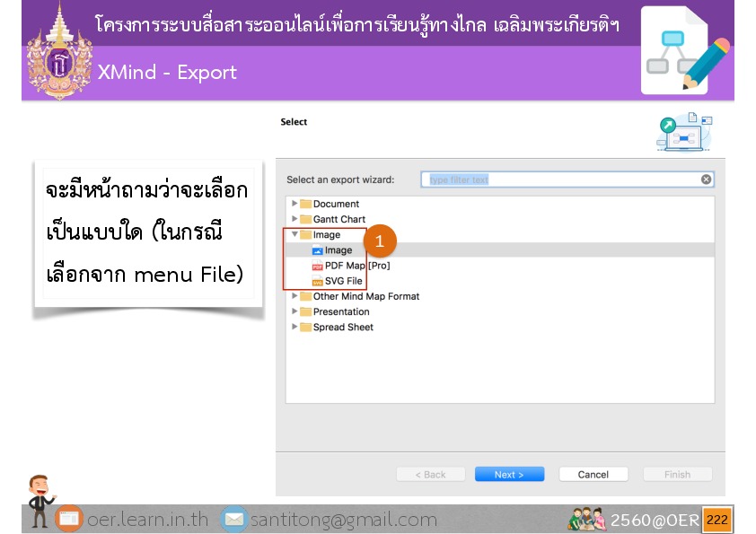756x534 pixels.
Task: Click the type filter text field
Action: (561, 179)
